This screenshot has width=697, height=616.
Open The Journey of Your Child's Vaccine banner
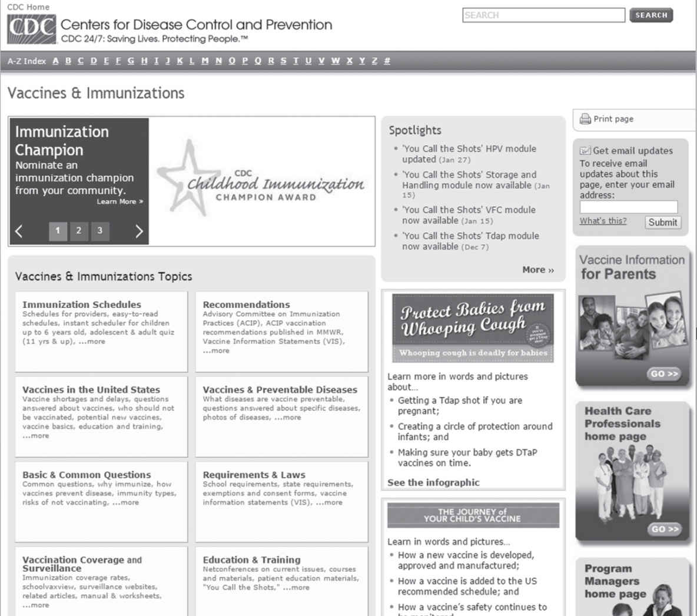[x=473, y=515]
